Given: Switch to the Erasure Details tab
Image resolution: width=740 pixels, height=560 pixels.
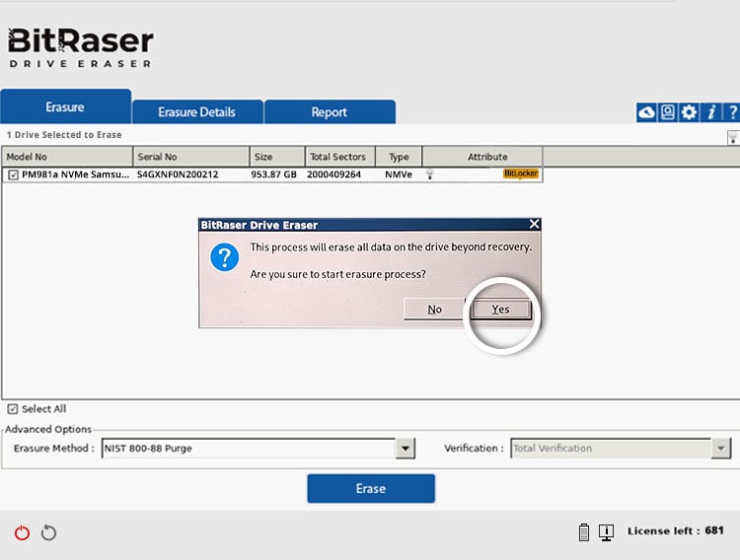Looking at the screenshot, I should pyautogui.click(x=197, y=111).
